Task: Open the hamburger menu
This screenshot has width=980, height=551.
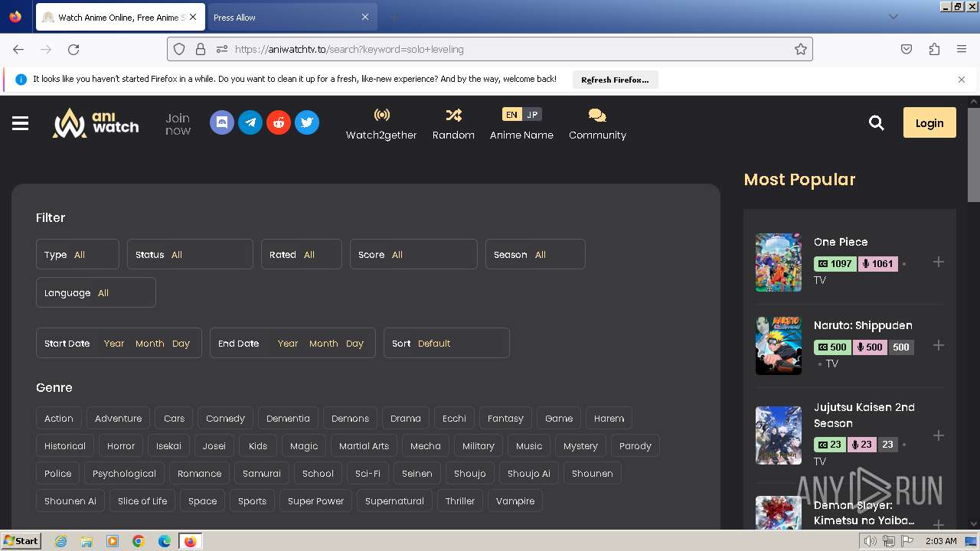Action: click(x=20, y=123)
